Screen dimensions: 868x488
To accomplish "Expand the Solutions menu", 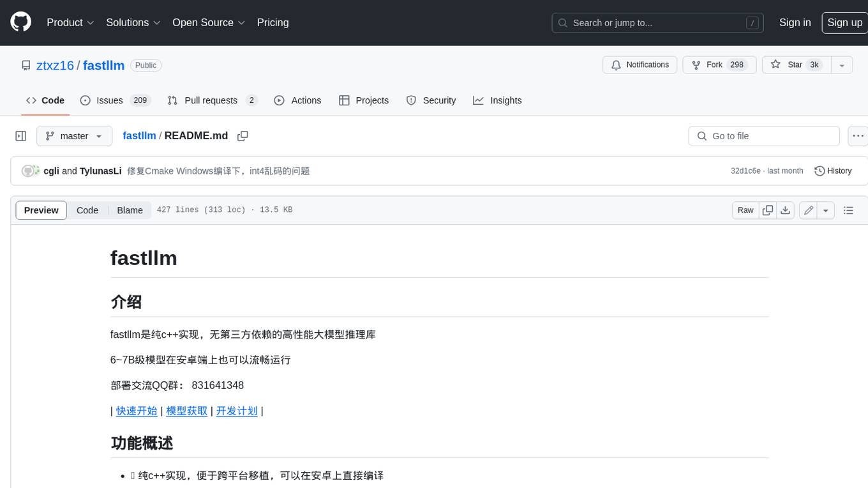I will 133,22.
